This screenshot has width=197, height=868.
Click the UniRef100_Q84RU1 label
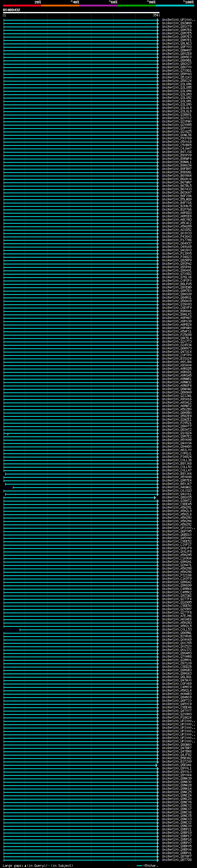point(176,297)
